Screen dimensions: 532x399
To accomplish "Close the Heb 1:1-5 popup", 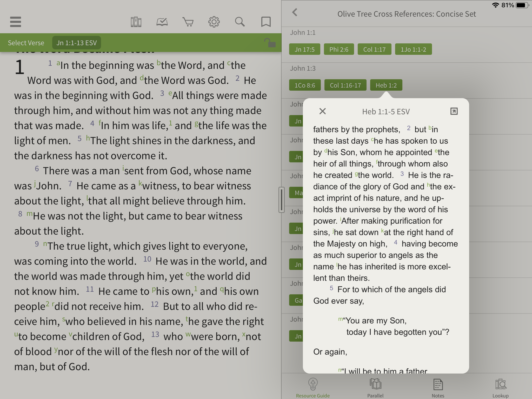I will tap(322, 111).
